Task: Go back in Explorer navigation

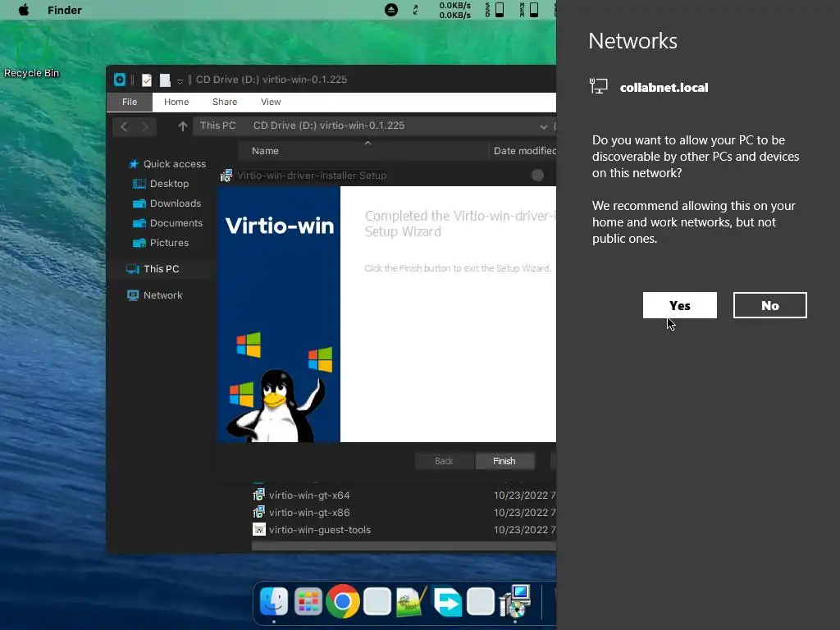Action: tap(125, 126)
